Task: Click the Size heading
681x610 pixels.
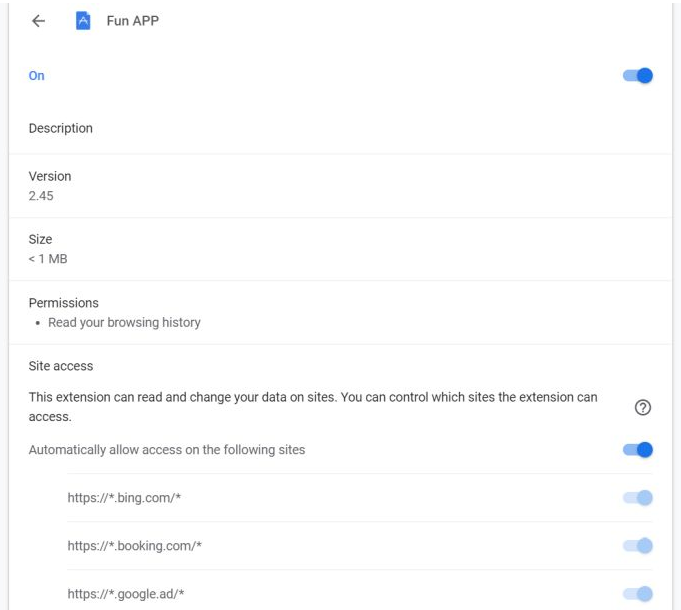Action: (40, 239)
